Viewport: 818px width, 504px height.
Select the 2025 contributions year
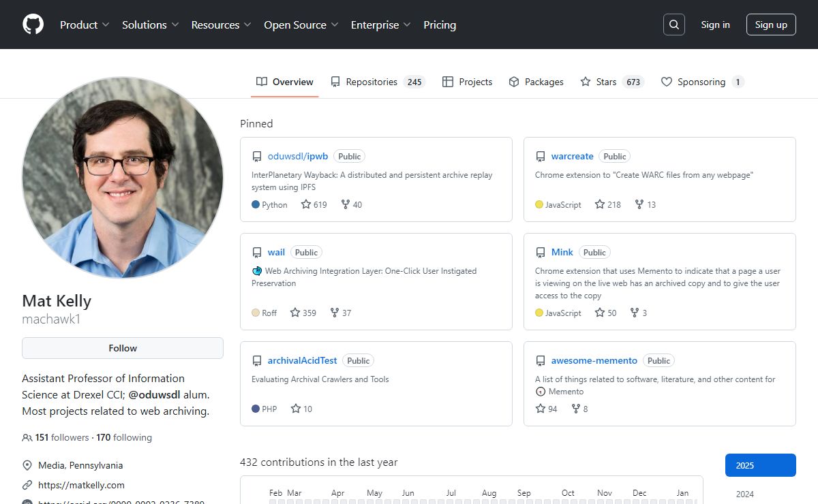click(761, 465)
